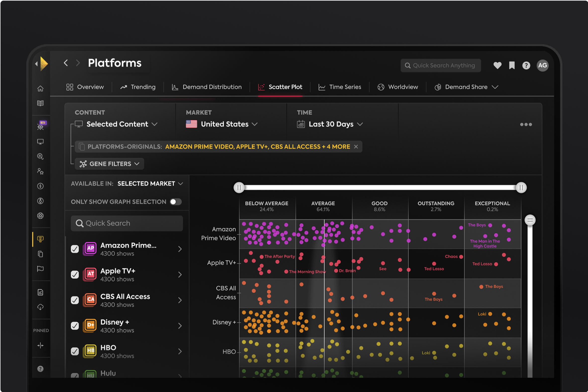Image resolution: width=588 pixels, height=392 pixels.
Task: Open the film reel search sidebar icon
Action: 40,157
